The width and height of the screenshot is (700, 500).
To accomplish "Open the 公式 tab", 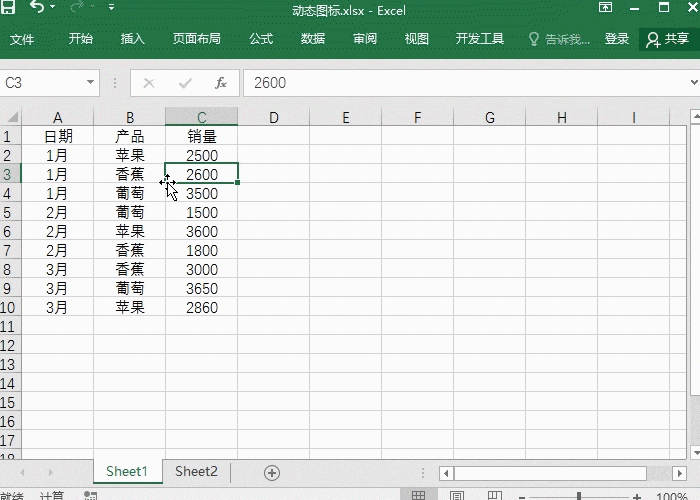I will 261,39.
